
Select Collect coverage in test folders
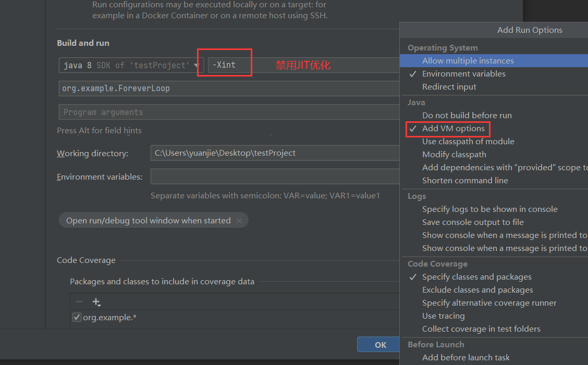494,329
